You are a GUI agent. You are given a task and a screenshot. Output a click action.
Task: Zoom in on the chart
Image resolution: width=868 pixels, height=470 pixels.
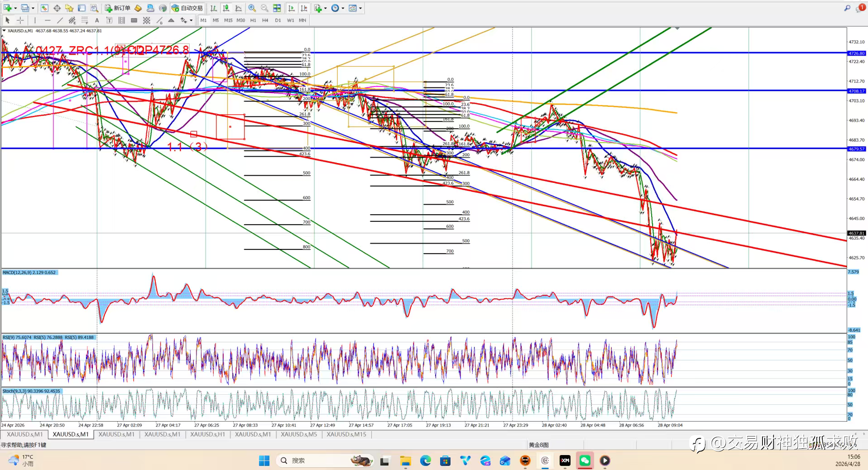[252, 8]
